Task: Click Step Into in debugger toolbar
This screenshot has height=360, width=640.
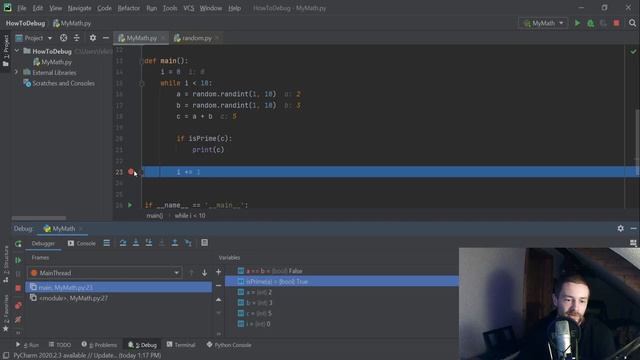Action: (x=136, y=243)
